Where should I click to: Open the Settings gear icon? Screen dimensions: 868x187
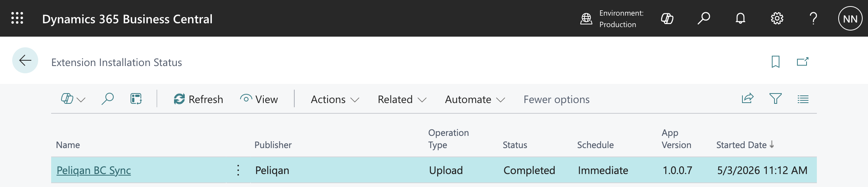click(x=777, y=18)
